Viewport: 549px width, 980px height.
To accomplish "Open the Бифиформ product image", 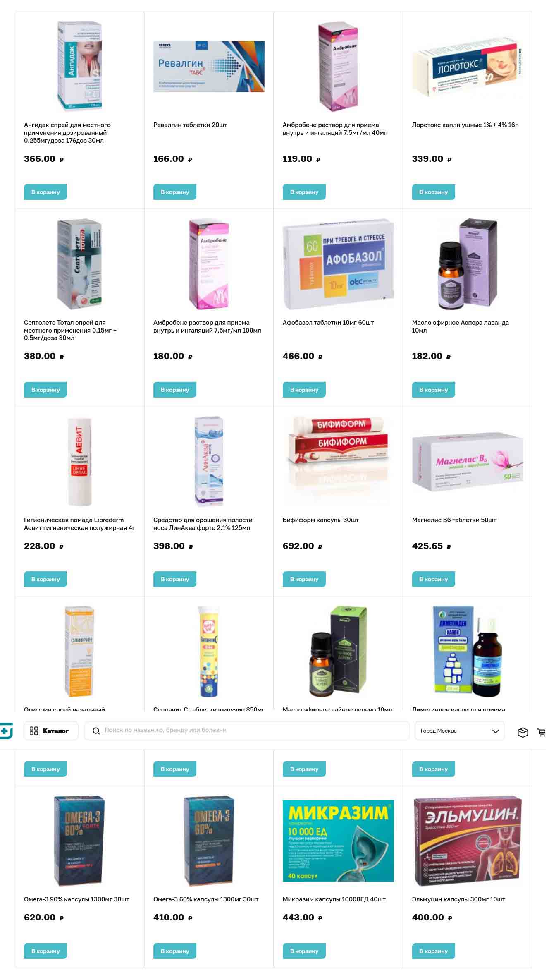I will (x=338, y=462).
